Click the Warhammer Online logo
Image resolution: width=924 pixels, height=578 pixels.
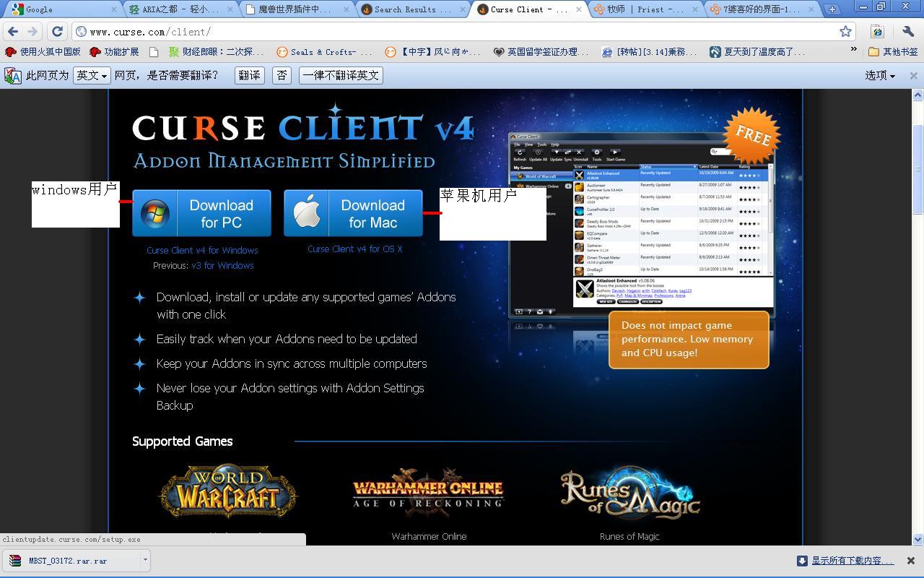429,493
